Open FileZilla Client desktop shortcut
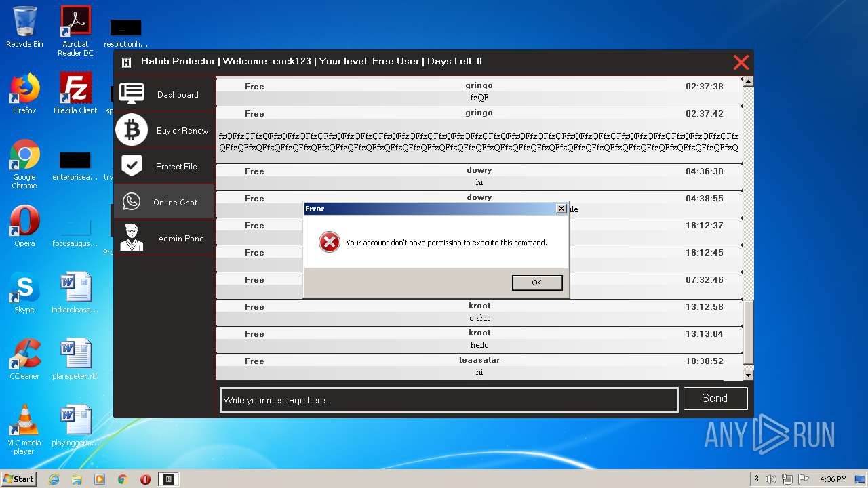Image resolution: width=868 pixels, height=488 pixels. 75,94
